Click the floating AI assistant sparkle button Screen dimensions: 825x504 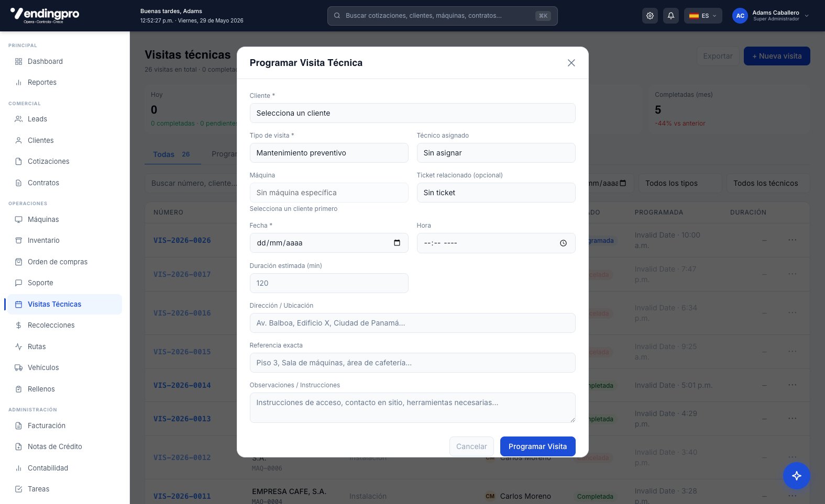point(797,476)
